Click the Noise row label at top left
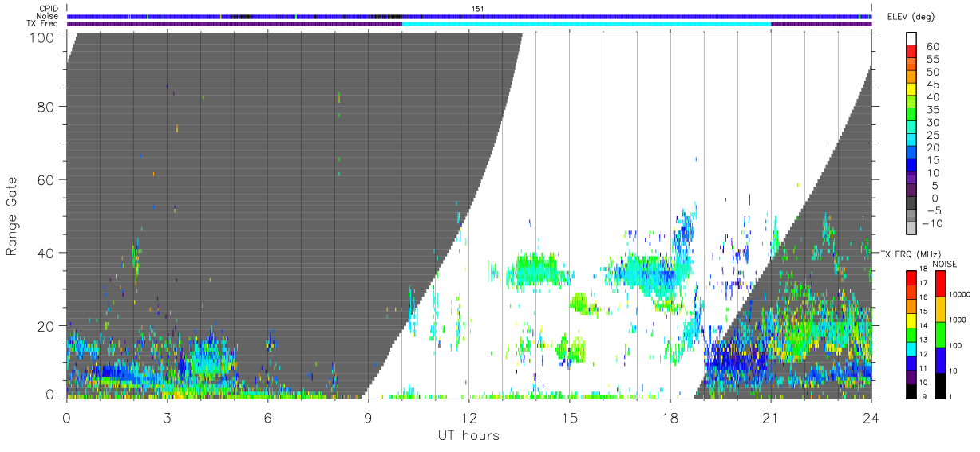The width and height of the screenshot is (980, 452). [48, 16]
